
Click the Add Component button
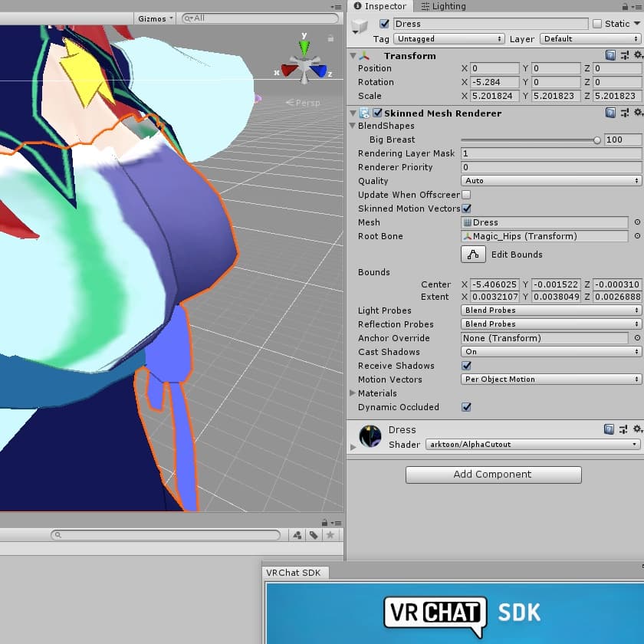pos(493,475)
